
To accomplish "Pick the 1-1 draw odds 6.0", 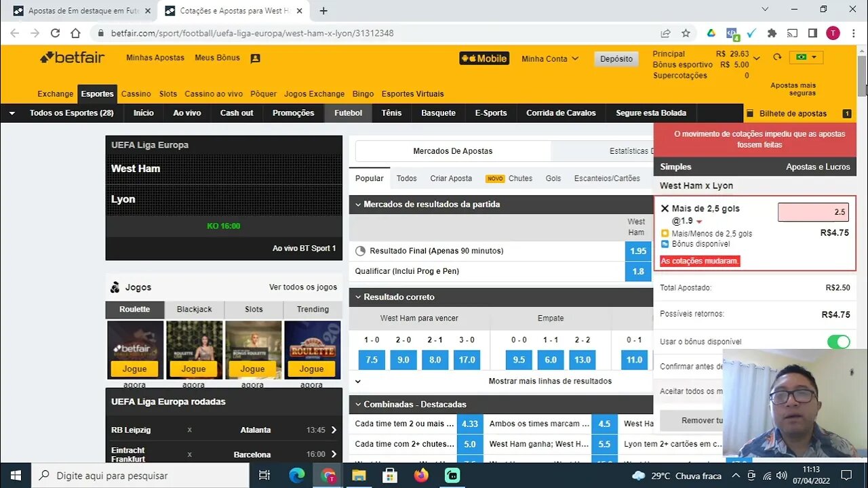I will tap(551, 359).
